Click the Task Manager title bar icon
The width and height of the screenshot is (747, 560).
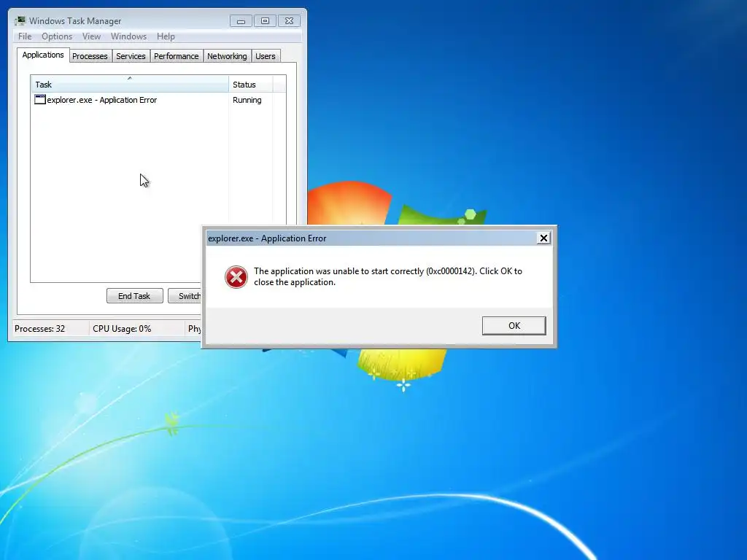(x=20, y=20)
